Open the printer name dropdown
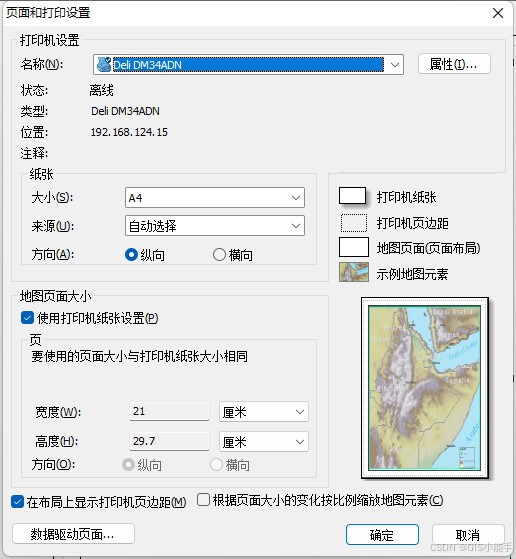Image resolution: width=516 pixels, height=559 pixels. pos(394,65)
